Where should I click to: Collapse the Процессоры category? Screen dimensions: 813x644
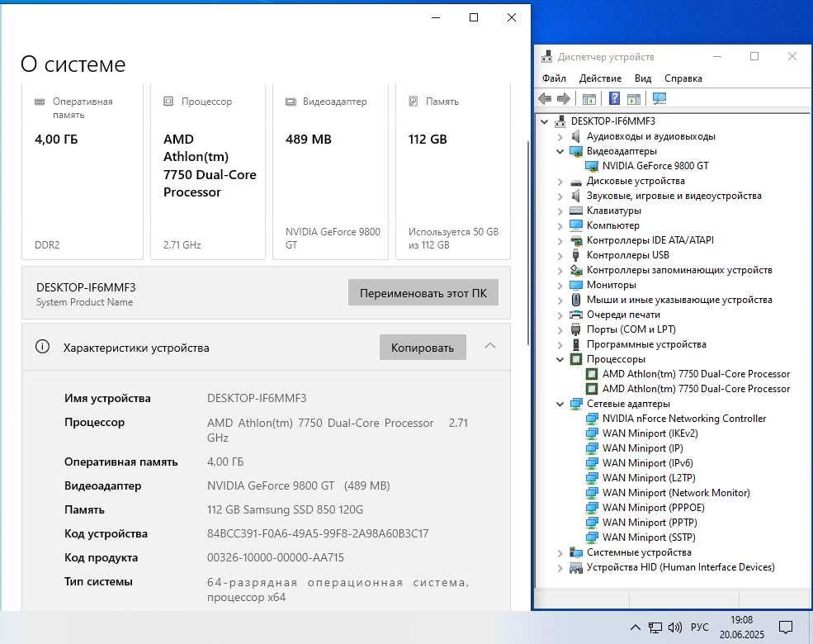(x=560, y=359)
